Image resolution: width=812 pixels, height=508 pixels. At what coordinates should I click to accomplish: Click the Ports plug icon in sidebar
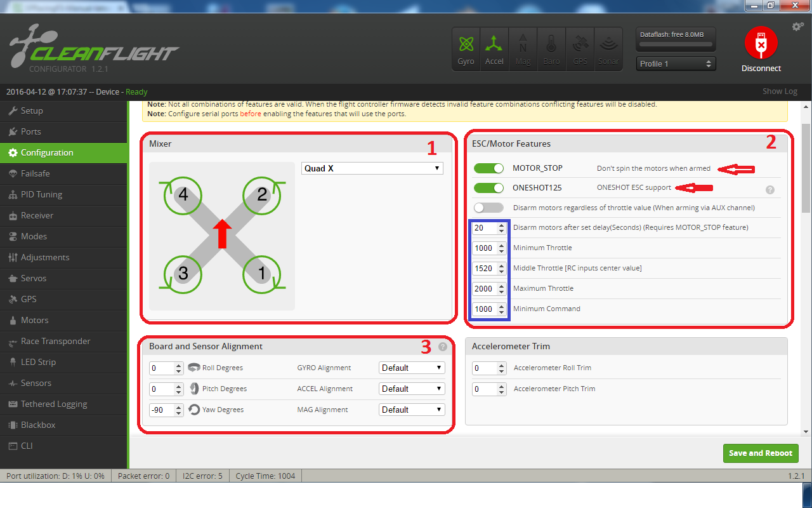pos(13,131)
